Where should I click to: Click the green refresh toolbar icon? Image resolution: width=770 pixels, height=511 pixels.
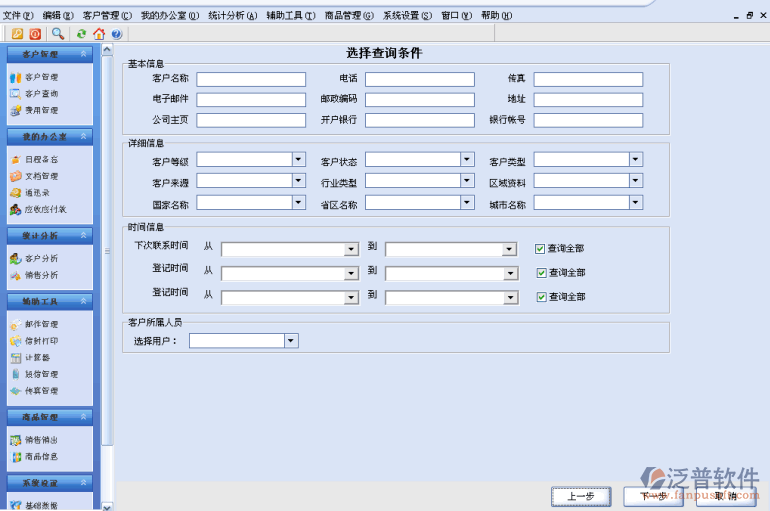click(81, 33)
